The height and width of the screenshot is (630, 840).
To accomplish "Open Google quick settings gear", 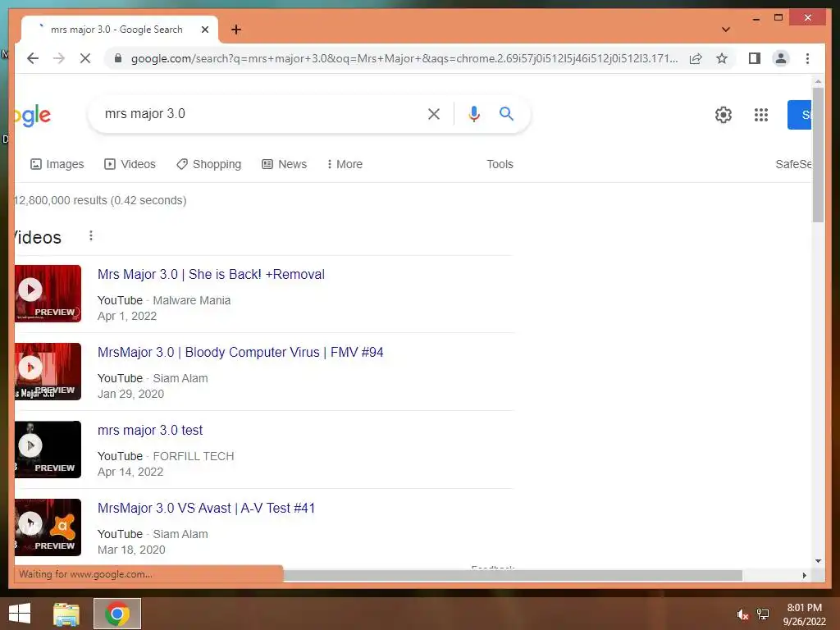I will pyautogui.click(x=724, y=115).
